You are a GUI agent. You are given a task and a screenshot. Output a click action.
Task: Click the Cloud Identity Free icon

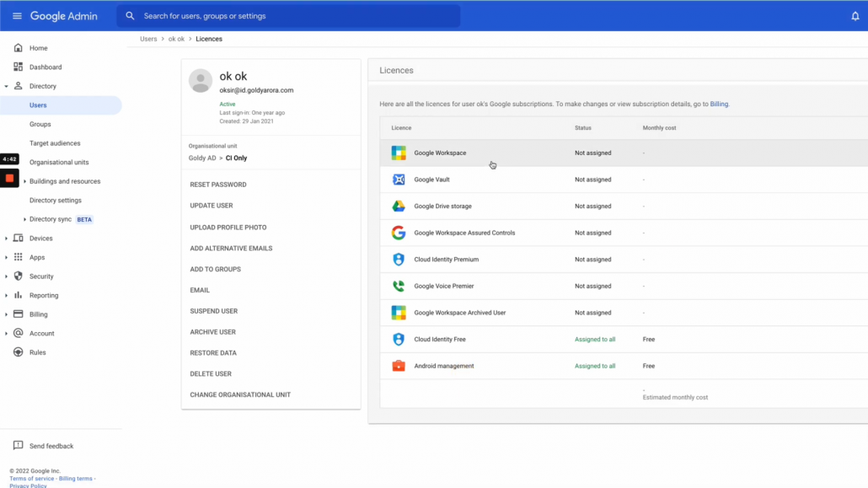(x=399, y=339)
